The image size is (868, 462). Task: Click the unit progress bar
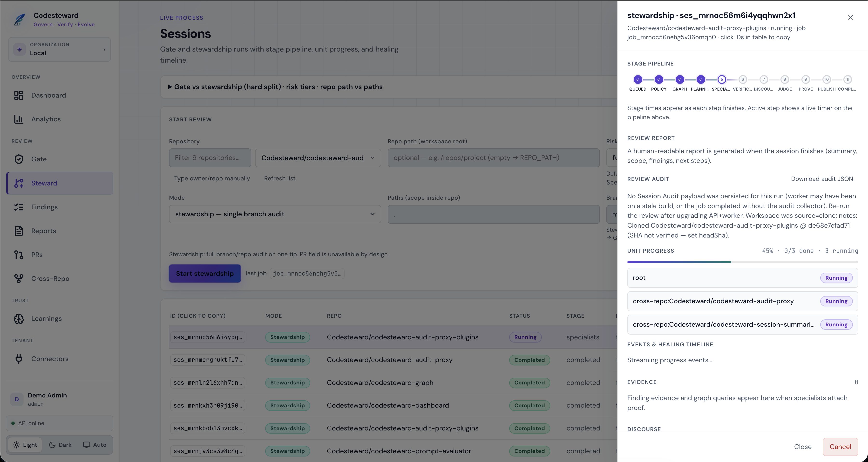743,262
